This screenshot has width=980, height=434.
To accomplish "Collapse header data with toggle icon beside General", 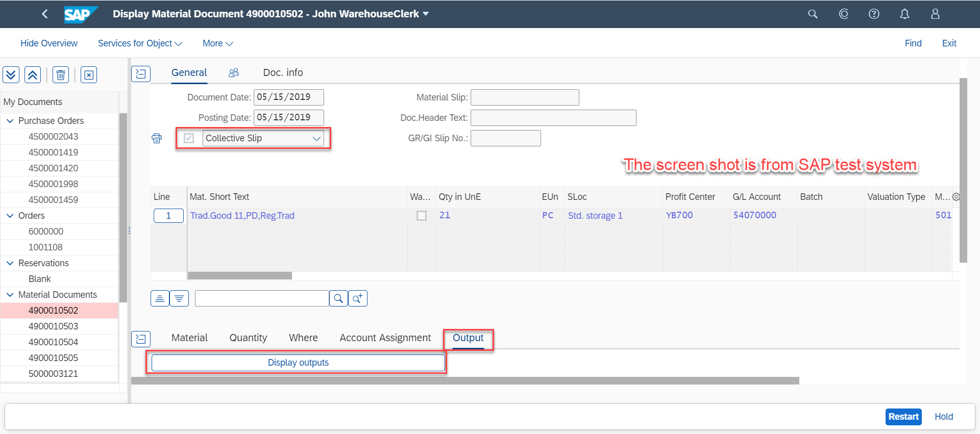I will 141,74.
